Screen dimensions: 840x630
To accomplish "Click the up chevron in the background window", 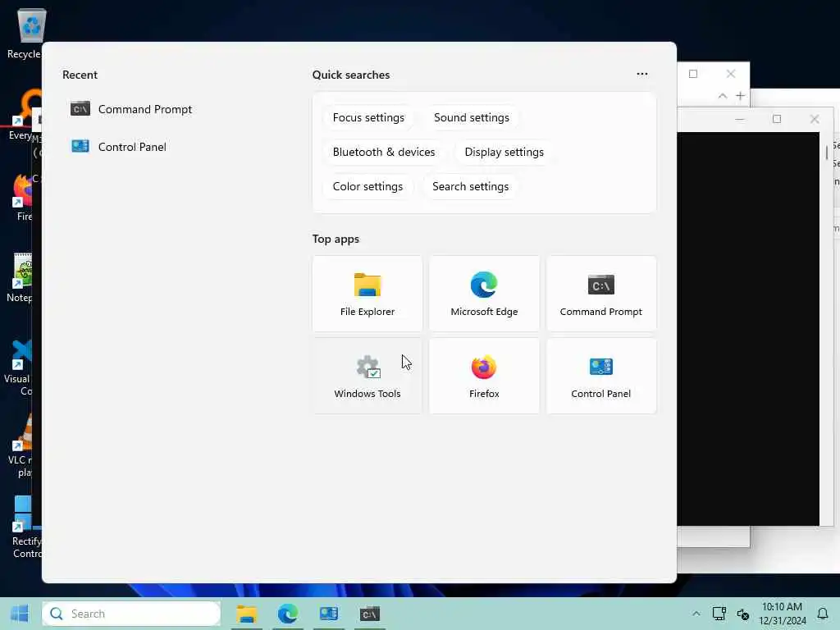I will coord(723,96).
